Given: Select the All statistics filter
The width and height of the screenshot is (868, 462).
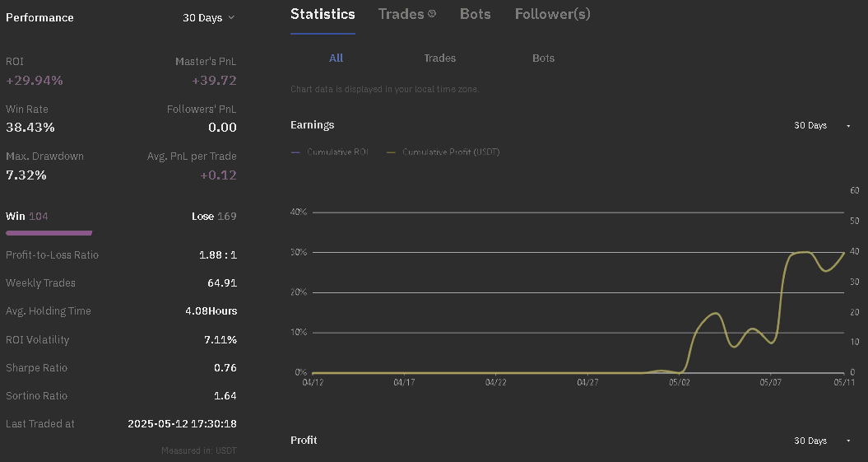Looking at the screenshot, I should [336, 58].
